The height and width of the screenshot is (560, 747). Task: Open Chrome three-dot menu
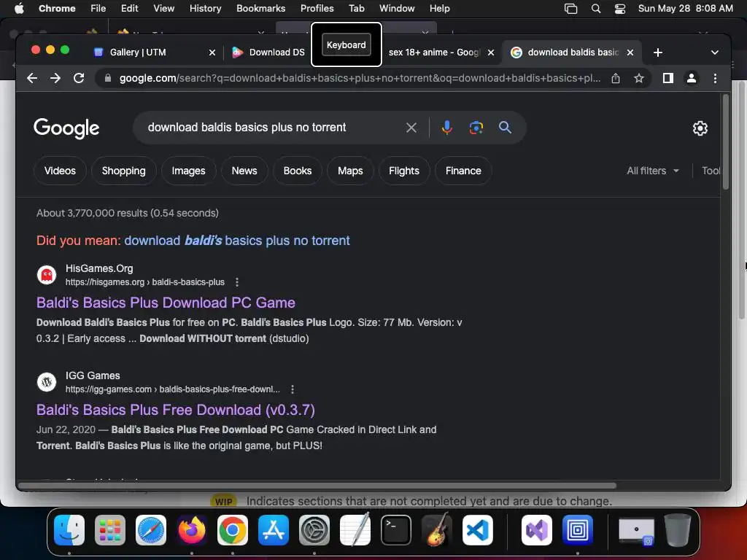coord(715,78)
